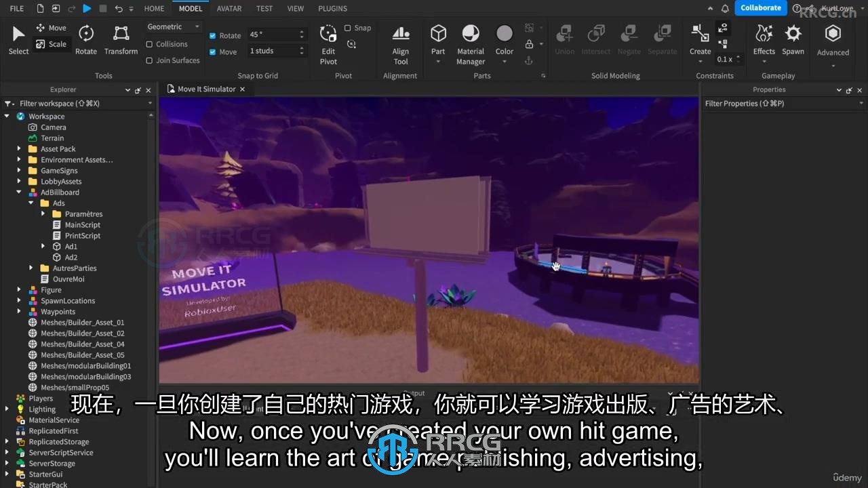Image resolution: width=868 pixels, height=488 pixels.
Task: Open the Effects gallery
Action: (x=764, y=40)
